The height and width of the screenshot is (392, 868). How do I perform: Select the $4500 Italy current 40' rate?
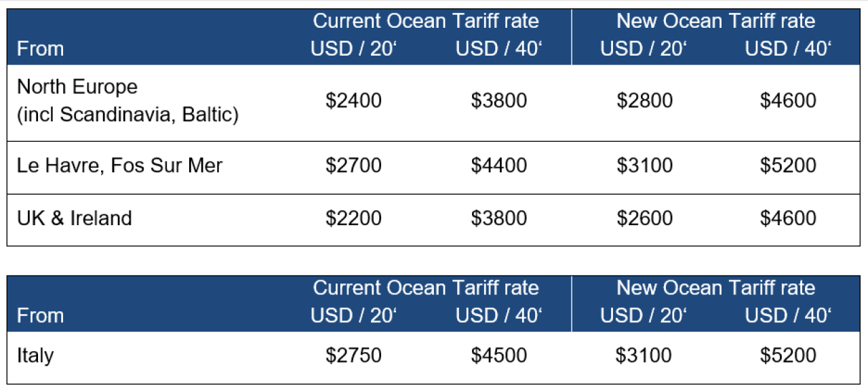click(498, 355)
